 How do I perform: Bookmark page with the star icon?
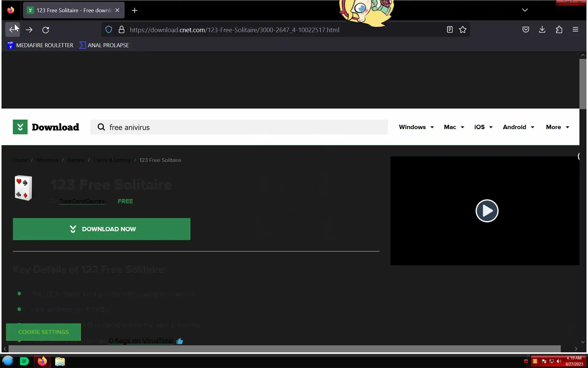click(x=462, y=30)
